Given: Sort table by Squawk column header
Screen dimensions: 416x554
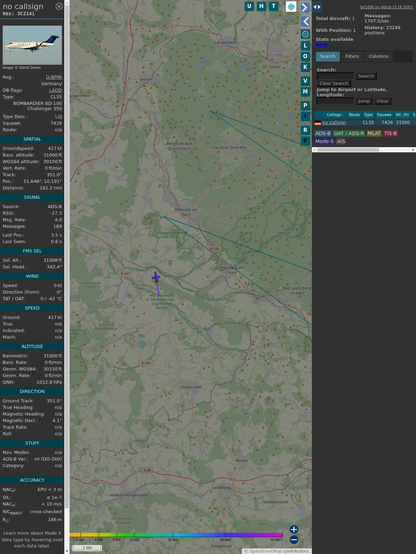Looking at the screenshot, I should [x=384, y=115].
